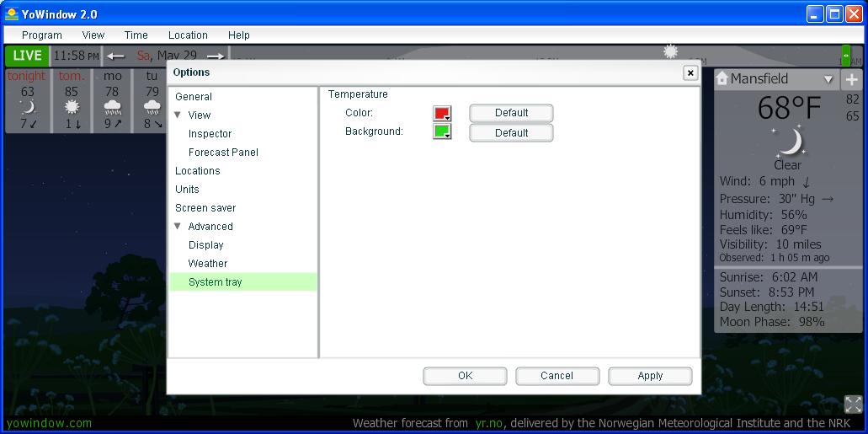Maximize the YoWindow window
868x434 pixels.
click(x=834, y=13)
